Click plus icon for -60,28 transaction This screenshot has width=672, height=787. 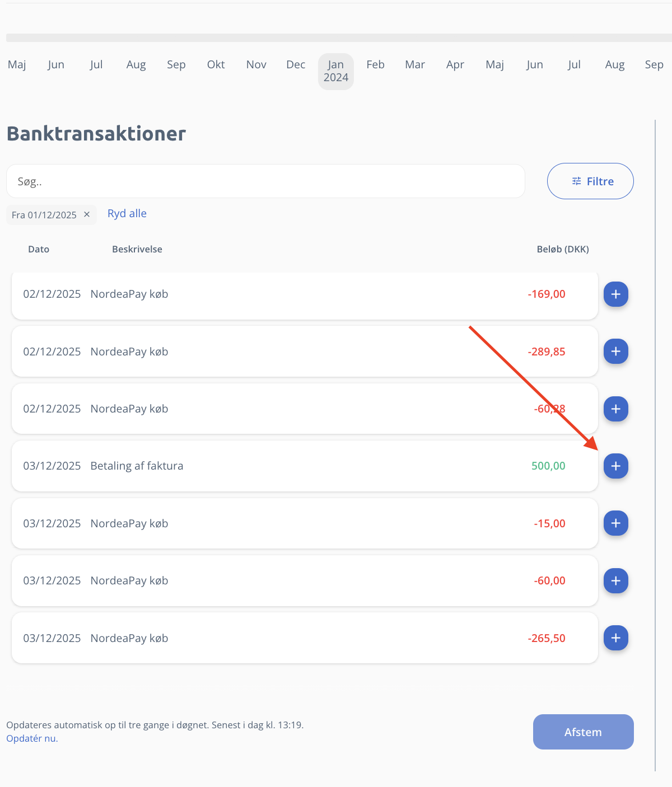tap(615, 409)
